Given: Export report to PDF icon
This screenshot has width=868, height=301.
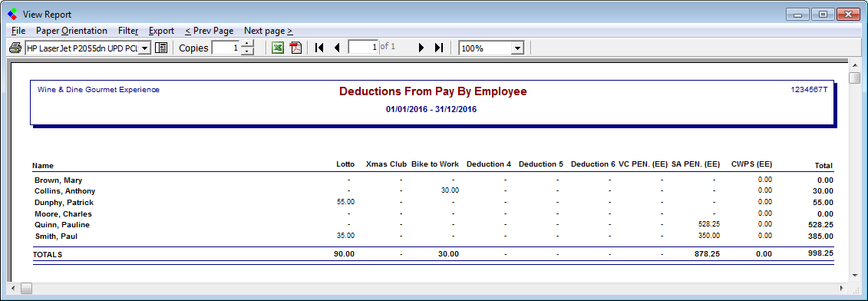Looking at the screenshot, I should tap(296, 48).
